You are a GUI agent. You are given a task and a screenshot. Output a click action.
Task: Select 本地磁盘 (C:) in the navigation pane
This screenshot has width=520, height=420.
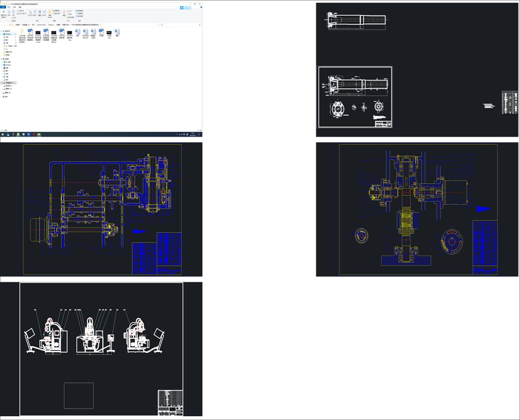[9, 83]
